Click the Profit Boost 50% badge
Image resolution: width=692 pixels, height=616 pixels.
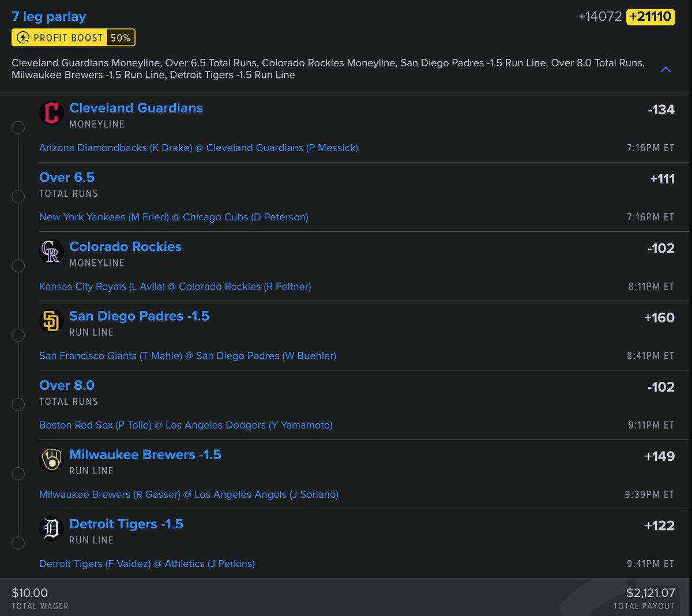click(73, 37)
